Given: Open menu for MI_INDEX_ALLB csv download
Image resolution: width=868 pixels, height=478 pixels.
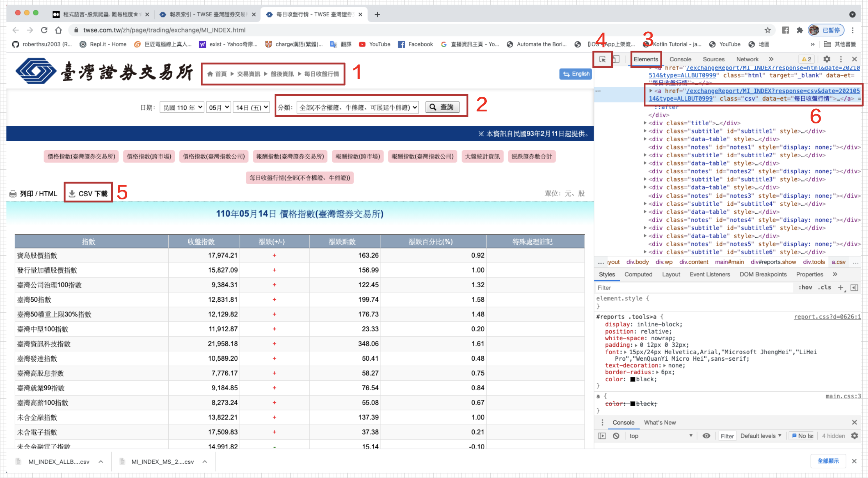Looking at the screenshot, I should [x=101, y=462].
